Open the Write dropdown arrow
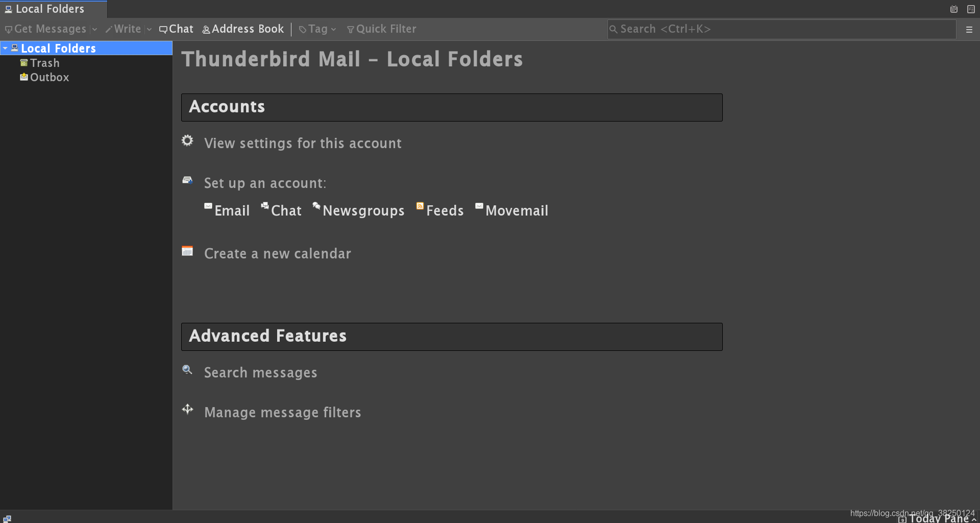The height and width of the screenshot is (523, 980). click(149, 30)
